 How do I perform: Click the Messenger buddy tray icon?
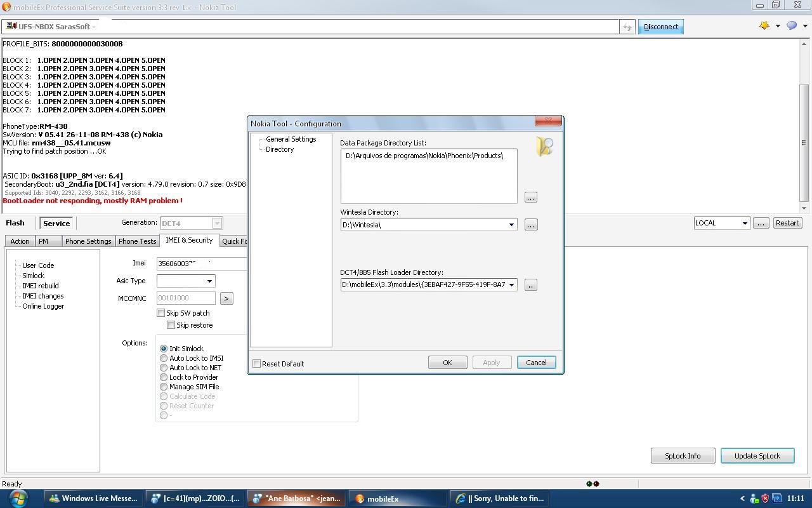(x=754, y=498)
